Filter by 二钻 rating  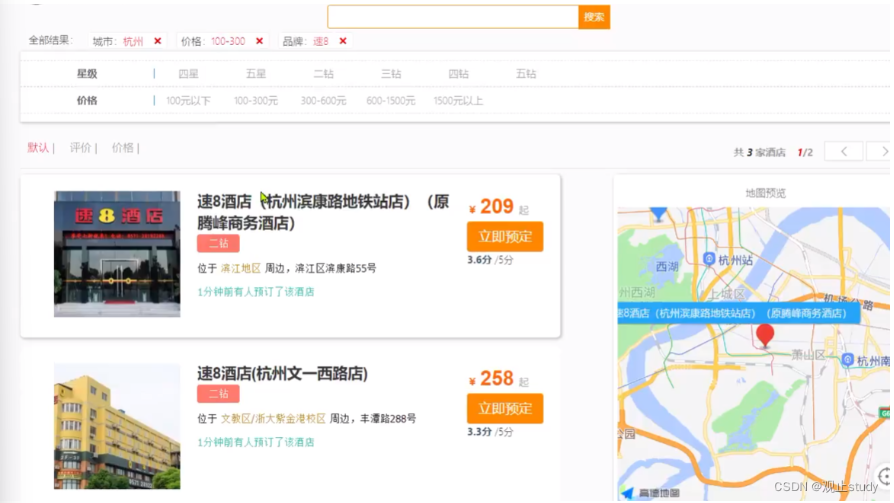323,74
